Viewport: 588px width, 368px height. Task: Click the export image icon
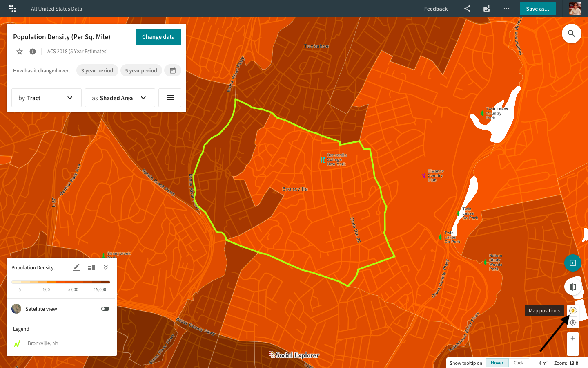486,9
